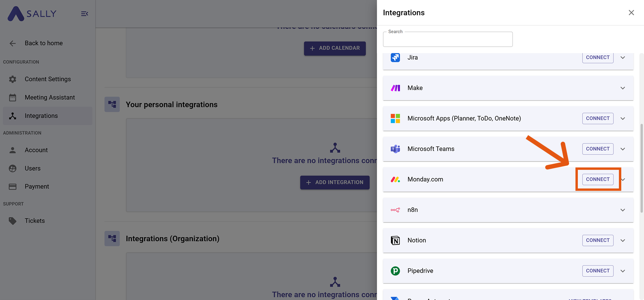Open Content Settings in sidebar
This screenshot has width=644, height=300.
[x=48, y=79]
